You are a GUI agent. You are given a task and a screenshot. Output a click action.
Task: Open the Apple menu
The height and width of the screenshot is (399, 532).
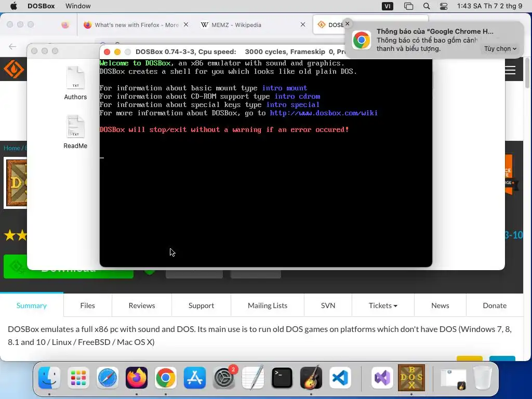pyautogui.click(x=14, y=6)
